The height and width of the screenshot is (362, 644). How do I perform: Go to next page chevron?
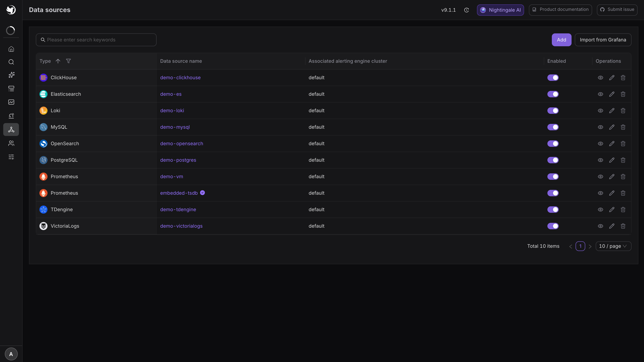(590, 246)
